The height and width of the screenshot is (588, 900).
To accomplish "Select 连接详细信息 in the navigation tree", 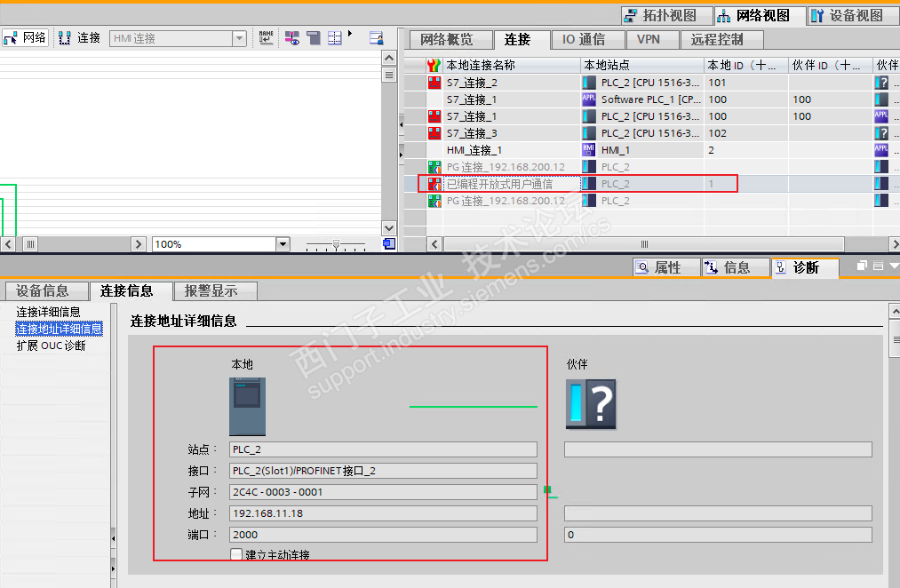I will pyautogui.click(x=48, y=312).
